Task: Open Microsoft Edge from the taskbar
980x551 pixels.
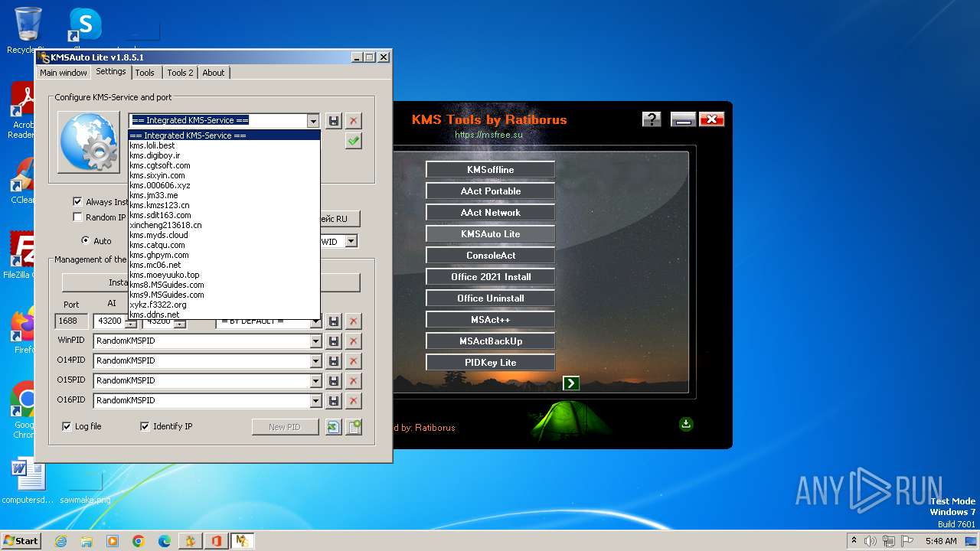Action: click(x=165, y=541)
